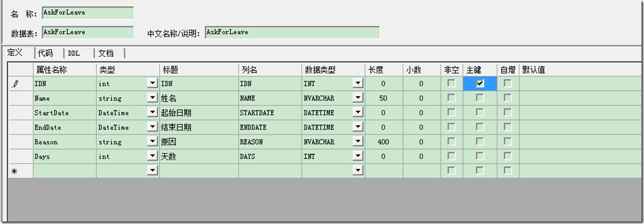
Task: Click the length cell showing 400
Action: (384, 142)
